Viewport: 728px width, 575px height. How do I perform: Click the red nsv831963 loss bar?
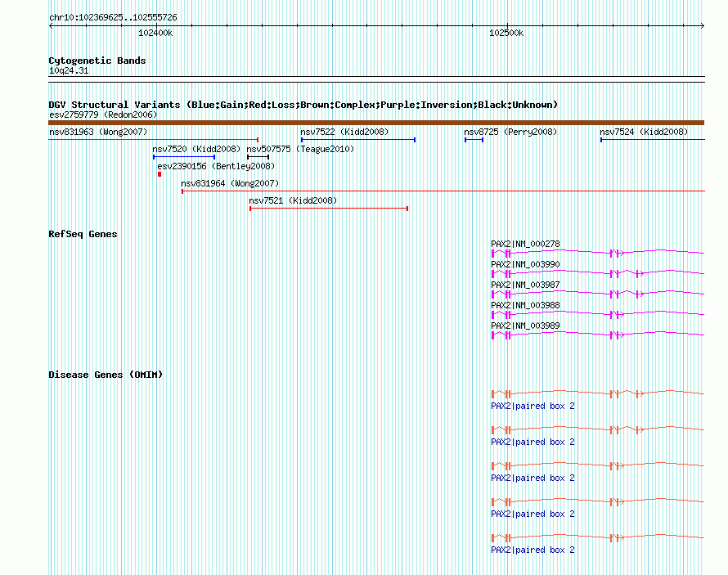tap(153, 140)
